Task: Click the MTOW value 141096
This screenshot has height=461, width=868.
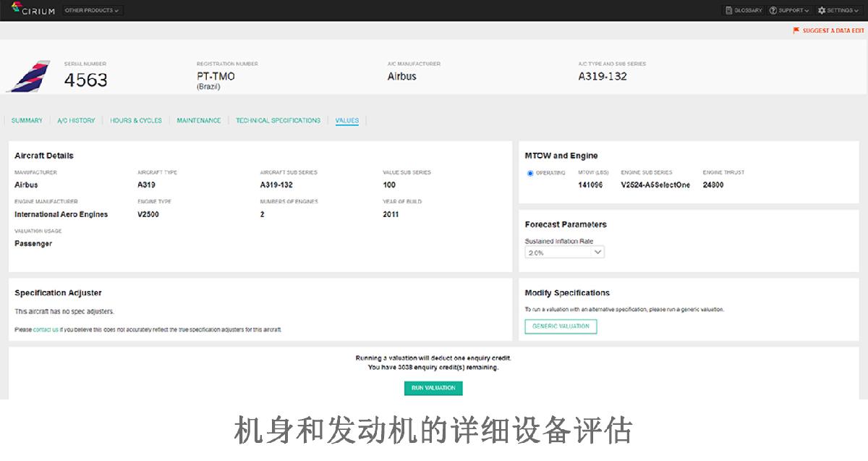Action: click(590, 185)
